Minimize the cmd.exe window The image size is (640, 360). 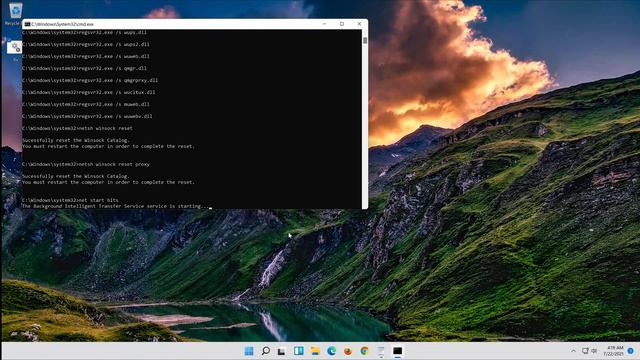click(324, 24)
